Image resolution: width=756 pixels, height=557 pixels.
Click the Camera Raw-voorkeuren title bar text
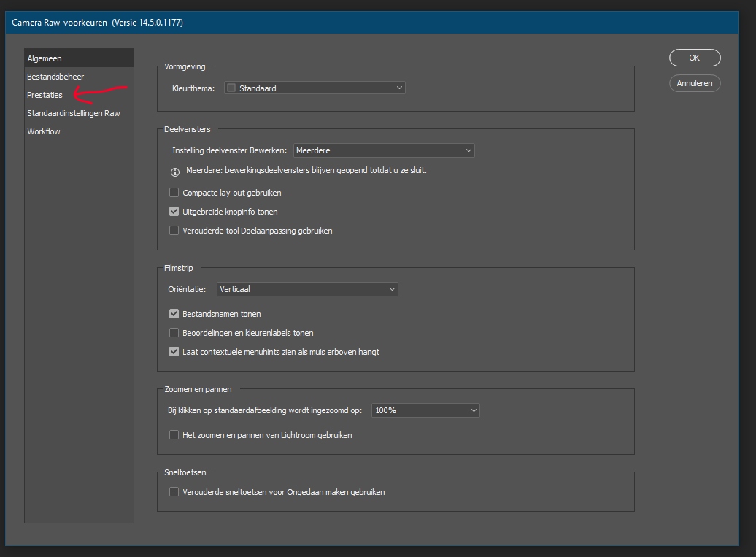(97, 23)
